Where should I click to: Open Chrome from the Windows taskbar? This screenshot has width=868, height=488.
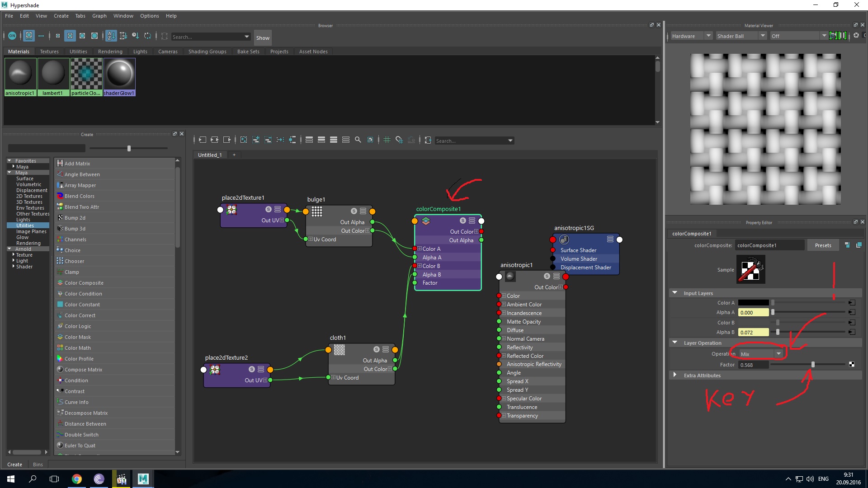tap(77, 479)
